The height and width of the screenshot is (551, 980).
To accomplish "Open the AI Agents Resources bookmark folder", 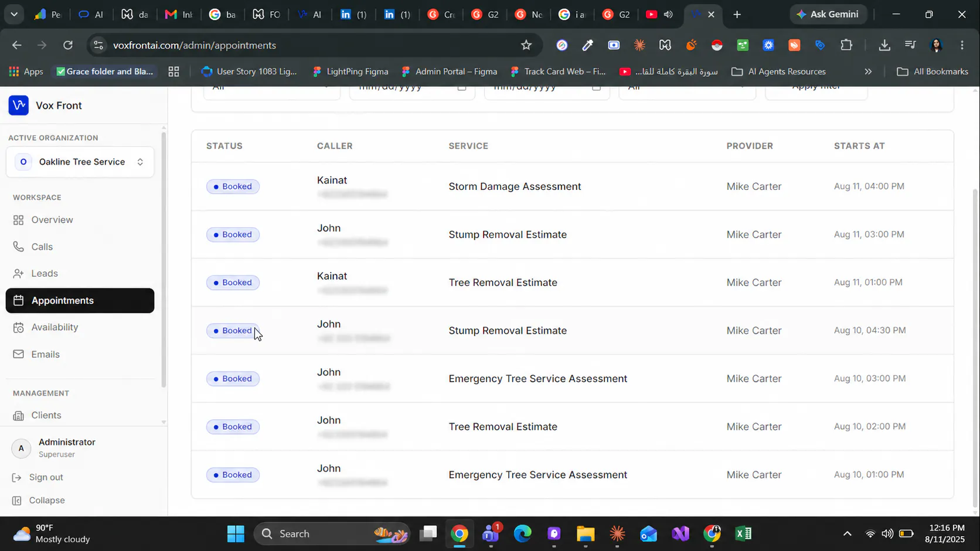I will click(779, 72).
